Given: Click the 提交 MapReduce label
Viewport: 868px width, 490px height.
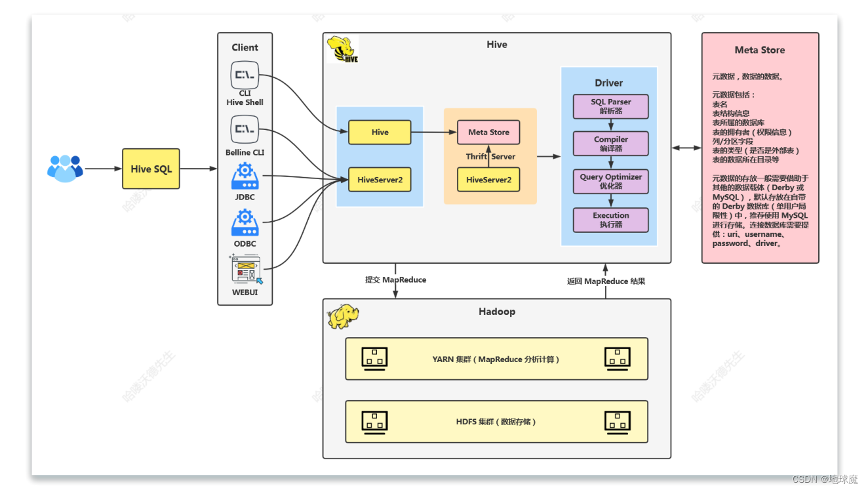Looking at the screenshot, I should (395, 279).
